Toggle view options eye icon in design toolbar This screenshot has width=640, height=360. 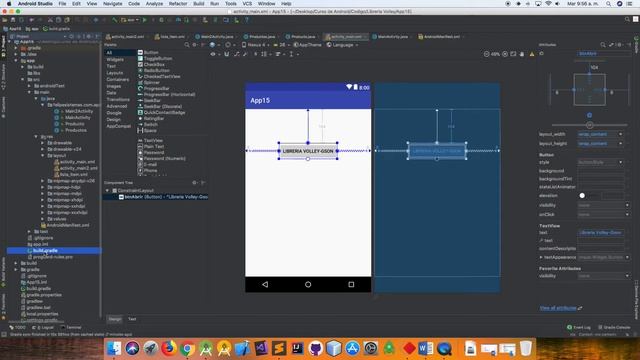click(213, 54)
